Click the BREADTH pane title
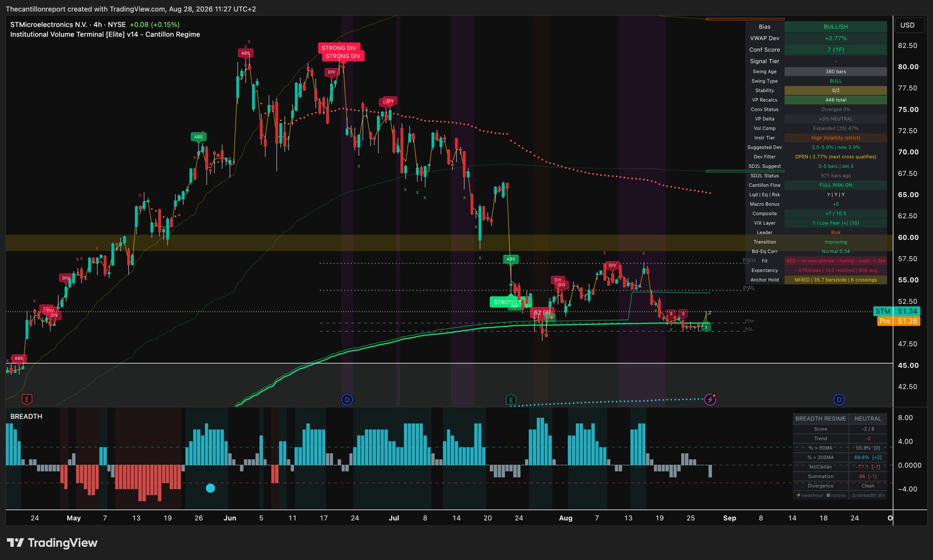The width and height of the screenshot is (933, 560). [x=26, y=416]
